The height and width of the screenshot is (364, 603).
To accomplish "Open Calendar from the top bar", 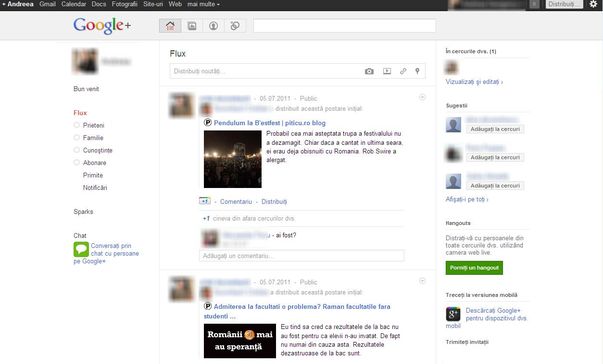I will (73, 4).
